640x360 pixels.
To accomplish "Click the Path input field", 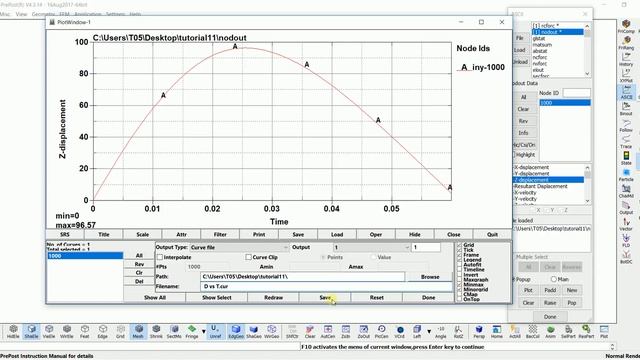I will [302, 277].
